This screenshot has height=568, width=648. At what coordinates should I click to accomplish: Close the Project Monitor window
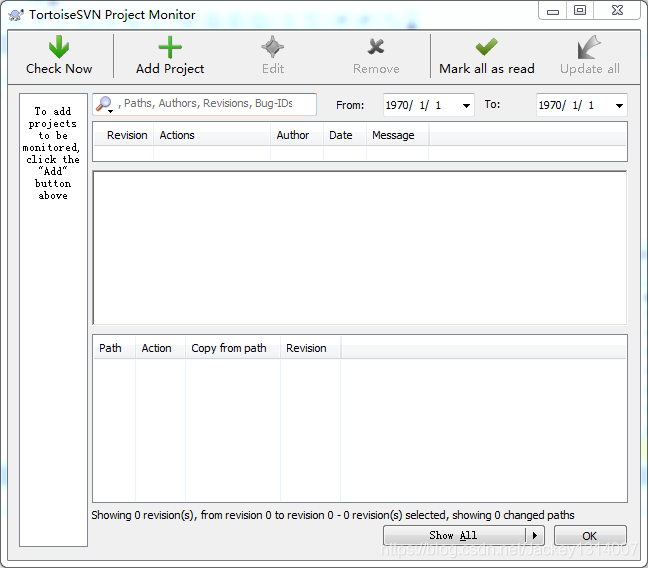pos(617,10)
